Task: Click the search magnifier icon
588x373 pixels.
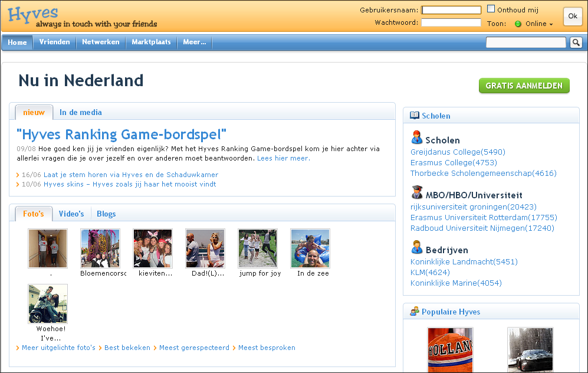Action: click(576, 42)
